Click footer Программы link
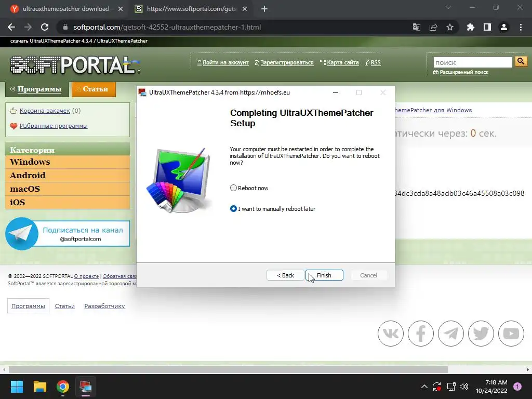The height and width of the screenshot is (399, 532). [x=28, y=306]
